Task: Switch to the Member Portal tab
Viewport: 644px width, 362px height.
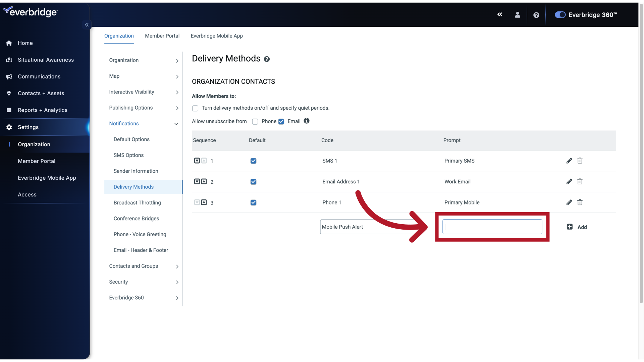Action: click(162, 36)
